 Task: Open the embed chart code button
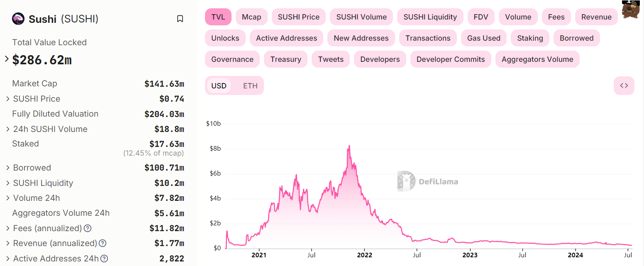click(624, 85)
